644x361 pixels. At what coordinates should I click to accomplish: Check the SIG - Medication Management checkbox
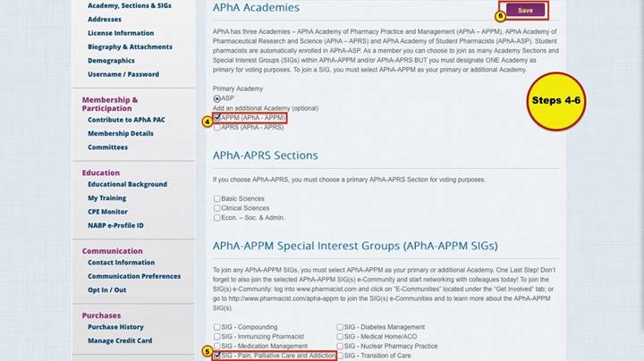216,346
